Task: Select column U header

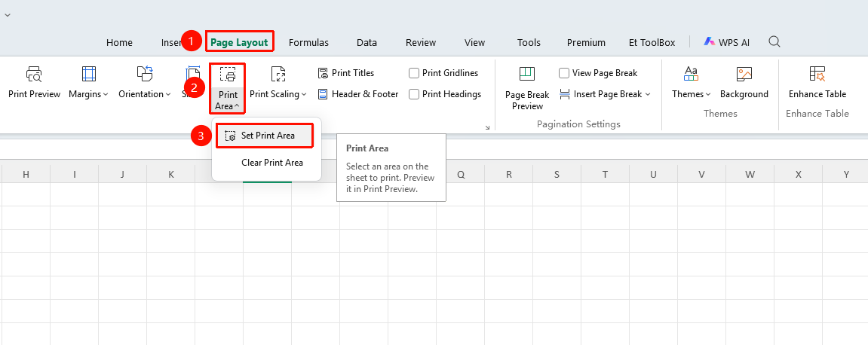Action: [x=653, y=174]
